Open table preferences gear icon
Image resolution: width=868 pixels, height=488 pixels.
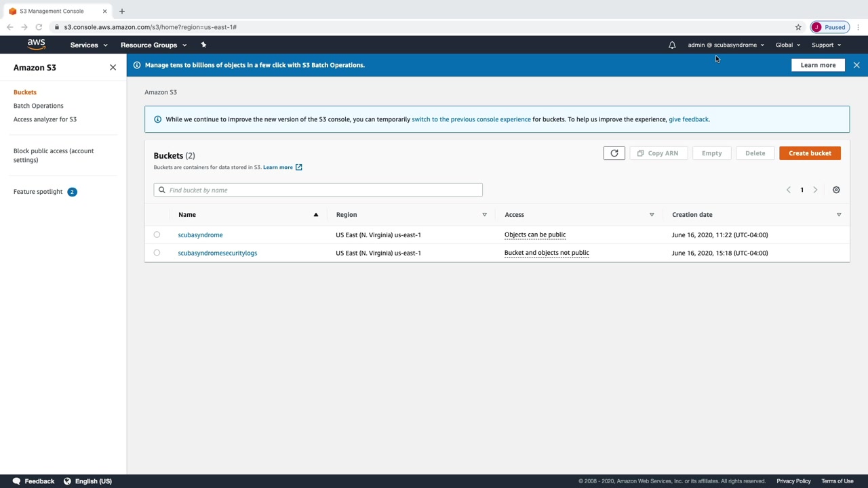(836, 190)
